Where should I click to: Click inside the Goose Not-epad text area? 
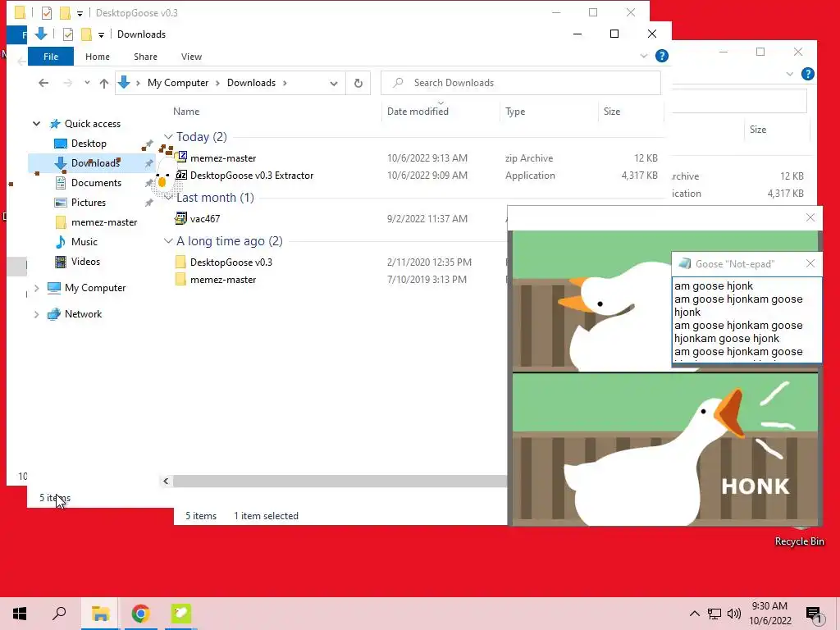(746, 319)
